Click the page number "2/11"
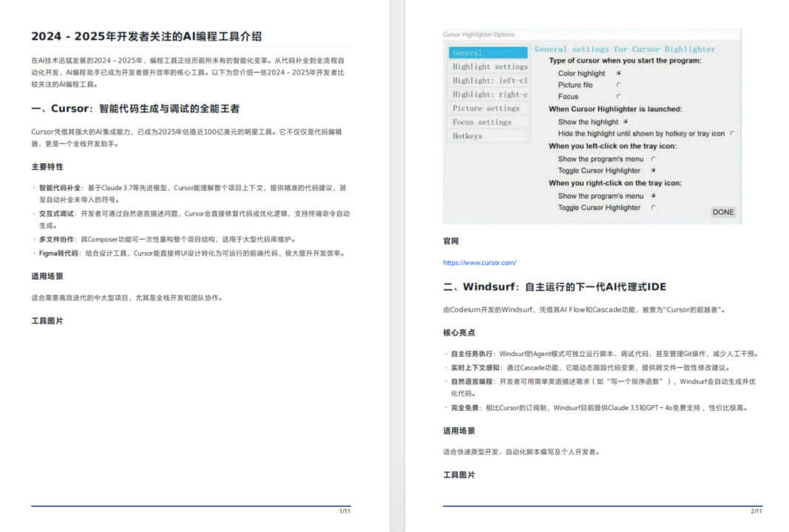Image resolution: width=789 pixels, height=532 pixels. tap(756, 511)
